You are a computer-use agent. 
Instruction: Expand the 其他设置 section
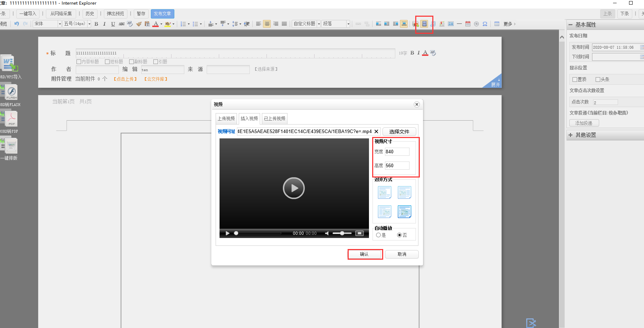(586, 135)
